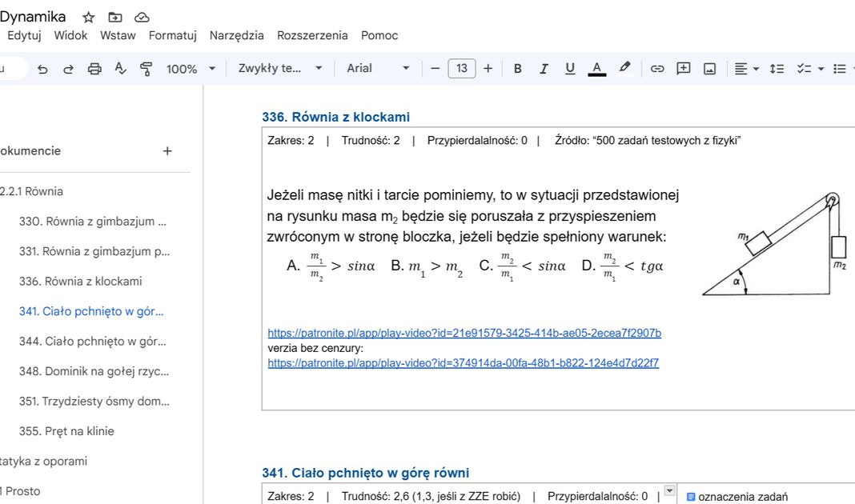Viewport: 855px width, 504px height.
Task: Open the Wstaw menu
Action: coord(118,35)
